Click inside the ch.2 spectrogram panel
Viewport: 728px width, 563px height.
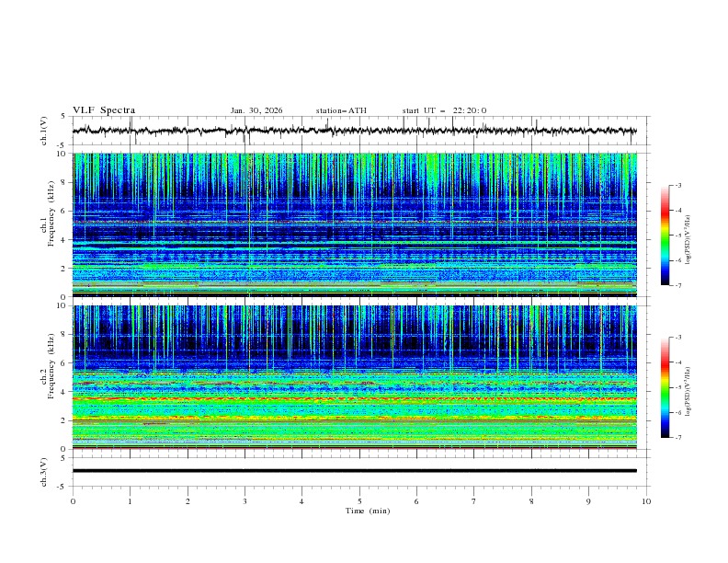pos(354,377)
